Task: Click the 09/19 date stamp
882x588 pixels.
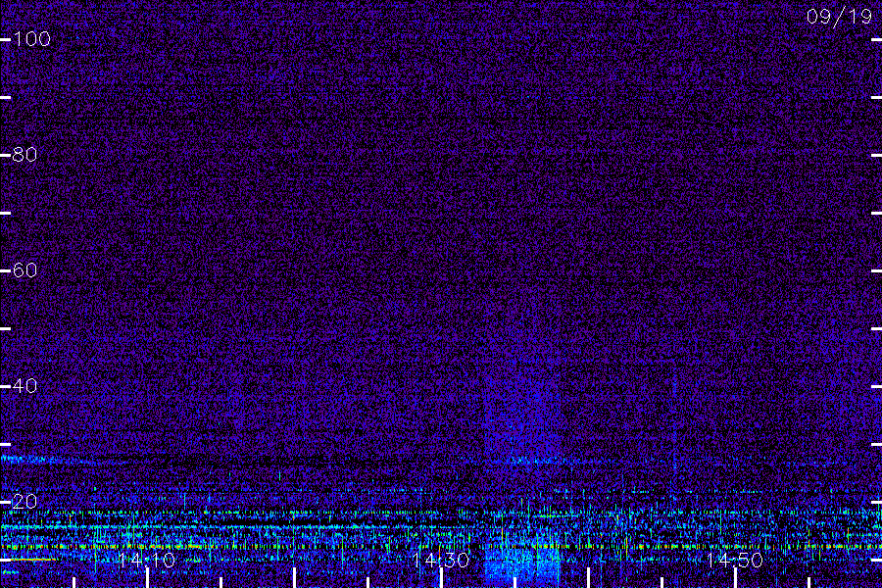Action: (x=839, y=17)
